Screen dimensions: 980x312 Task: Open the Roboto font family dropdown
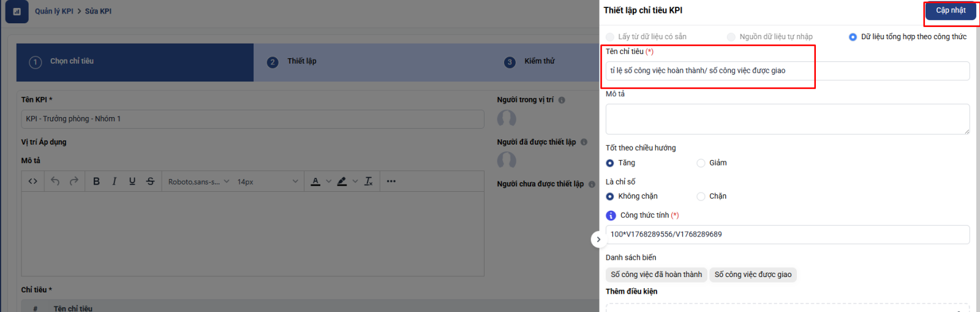pyautogui.click(x=198, y=182)
